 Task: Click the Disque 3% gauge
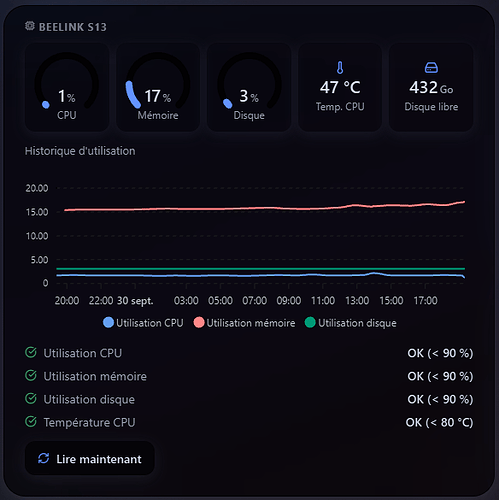pyautogui.click(x=249, y=87)
